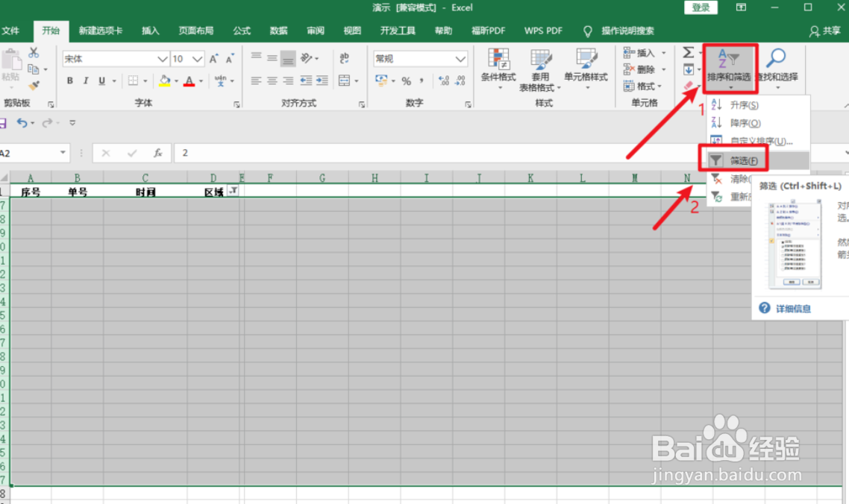Click the 删除 delete cells button

point(639,69)
